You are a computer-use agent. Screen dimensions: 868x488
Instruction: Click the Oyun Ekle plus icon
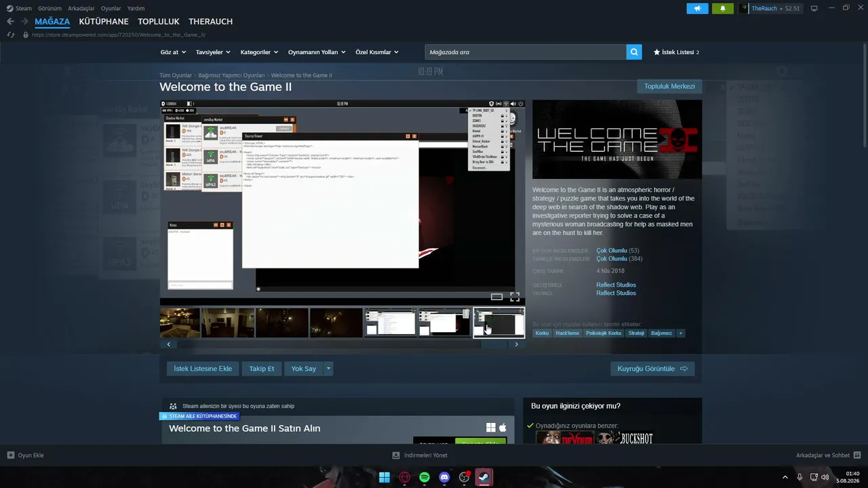tap(10, 455)
